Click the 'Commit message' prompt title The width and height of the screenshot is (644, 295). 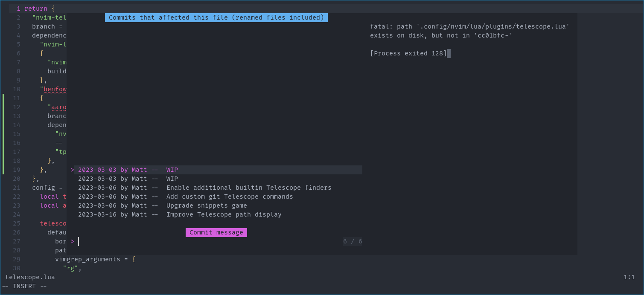click(x=216, y=232)
